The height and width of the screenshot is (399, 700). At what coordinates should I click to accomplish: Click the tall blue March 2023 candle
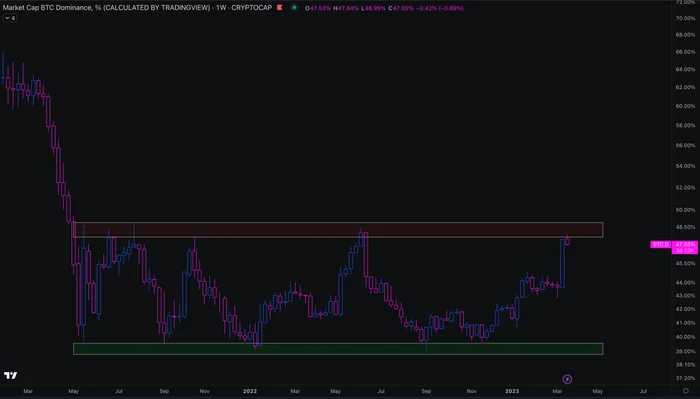click(x=562, y=263)
